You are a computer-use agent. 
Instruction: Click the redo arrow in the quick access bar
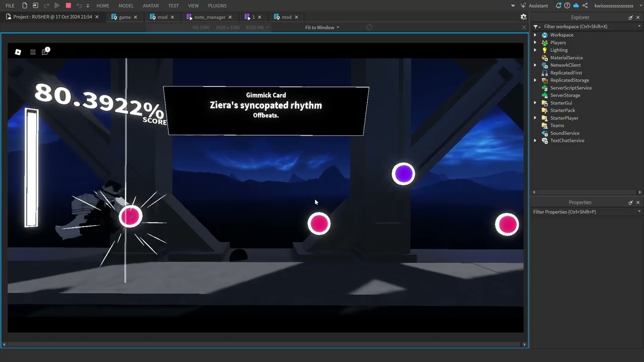pyautogui.click(x=46, y=6)
